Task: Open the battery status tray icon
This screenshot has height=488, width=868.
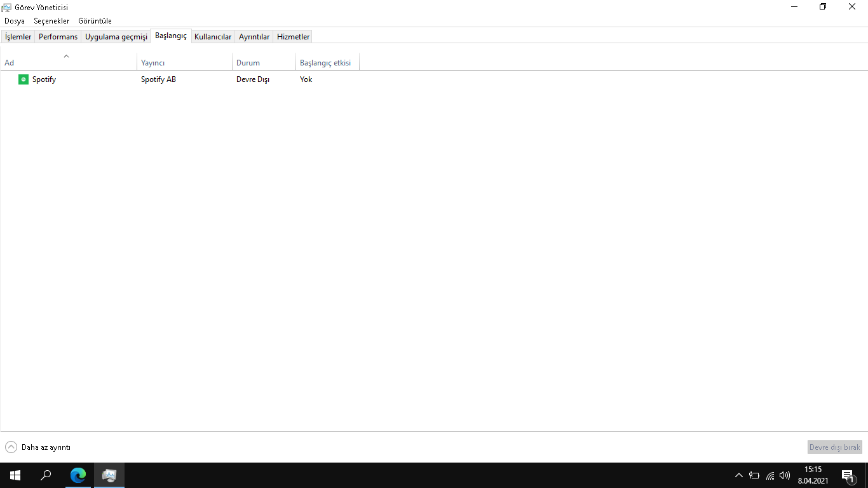Action: tap(754, 475)
